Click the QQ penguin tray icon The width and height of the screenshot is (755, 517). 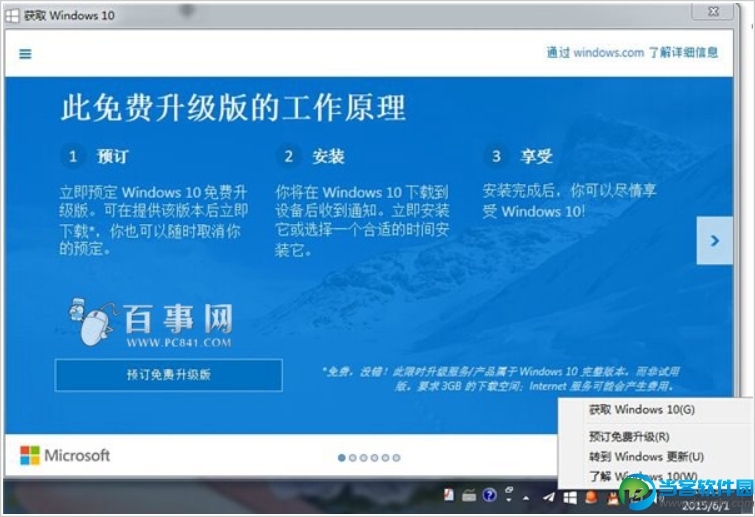[612, 499]
